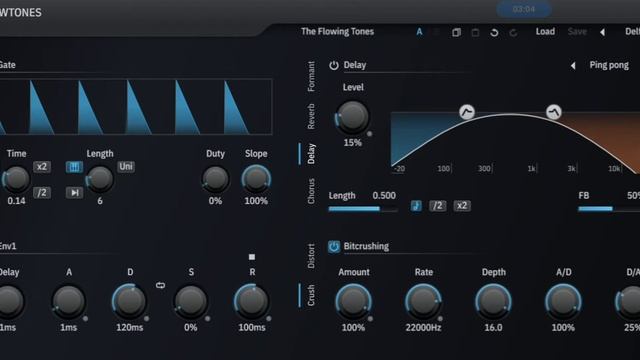
Task: Click the copy preset icon
Action: coord(456,32)
